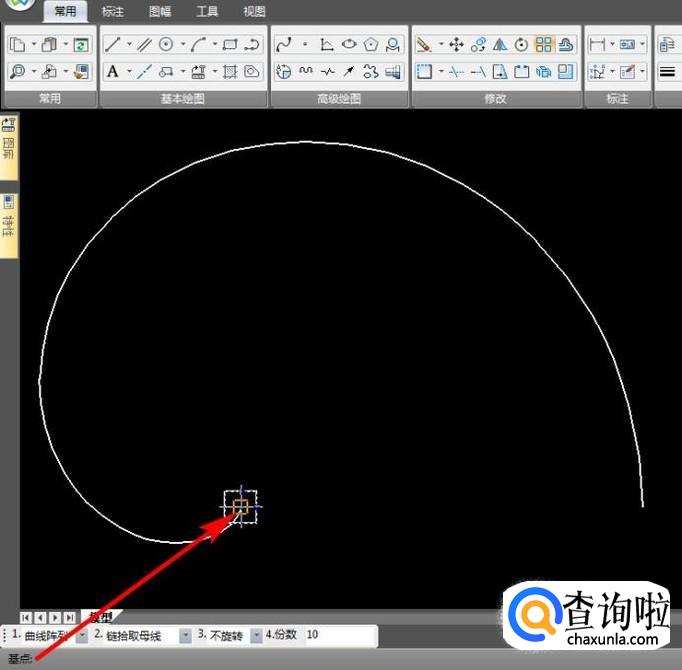This screenshot has height=670, width=682.
Task: Switch to the 标注 ribbon tab
Action: tap(113, 12)
